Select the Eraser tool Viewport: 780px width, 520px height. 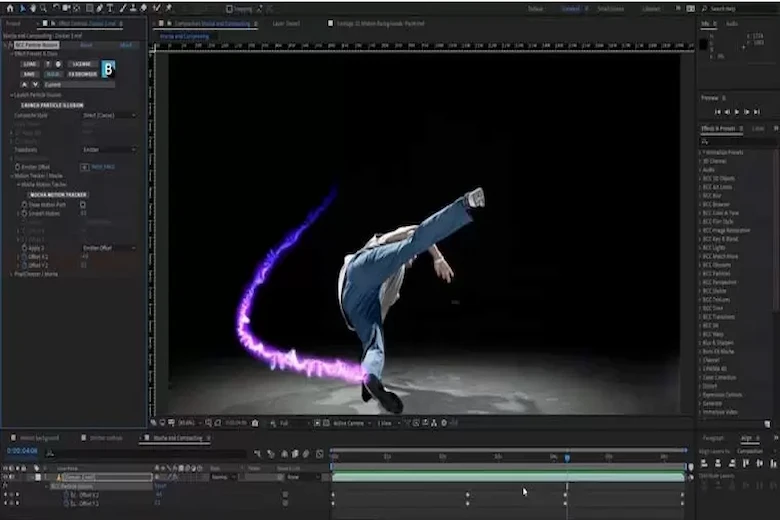click(143, 8)
